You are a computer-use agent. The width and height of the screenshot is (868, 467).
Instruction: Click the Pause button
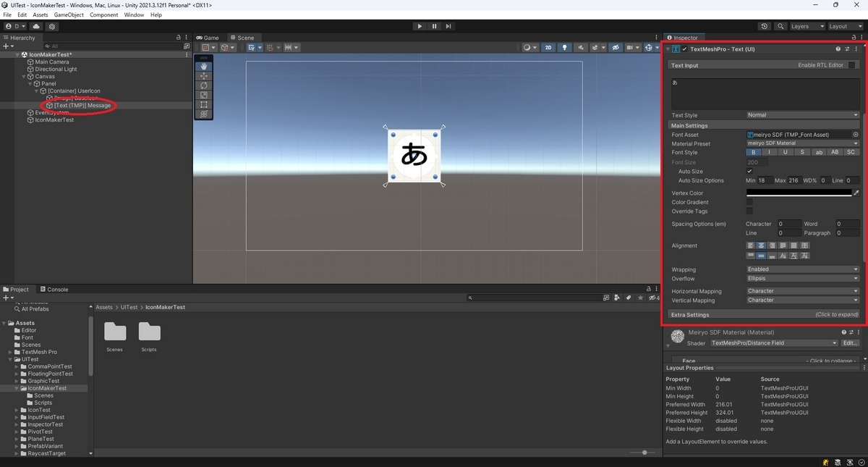point(434,26)
